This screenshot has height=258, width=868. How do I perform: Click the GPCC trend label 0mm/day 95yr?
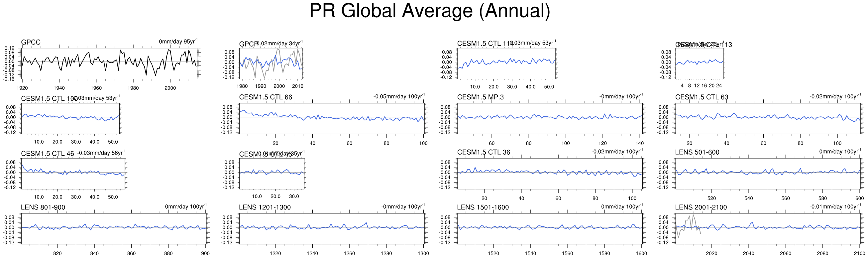point(178,42)
